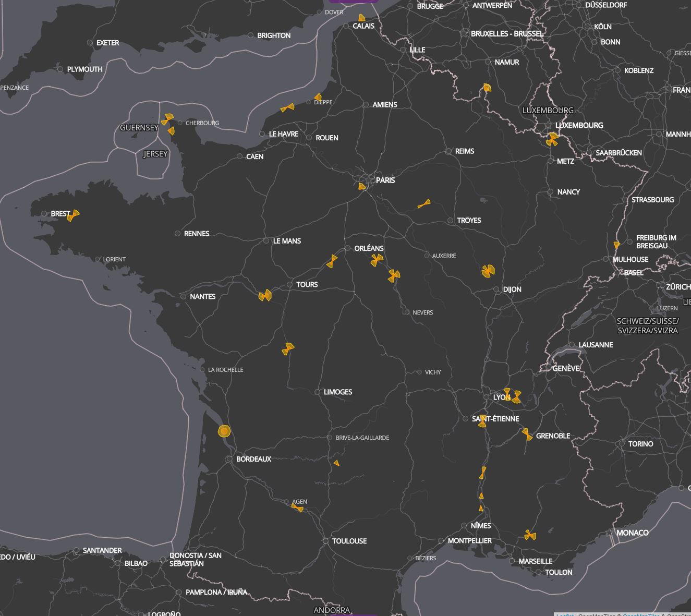The width and height of the screenshot is (691, 616).
Task: Select the orange marker at Paris
Action: pos(362,186)
